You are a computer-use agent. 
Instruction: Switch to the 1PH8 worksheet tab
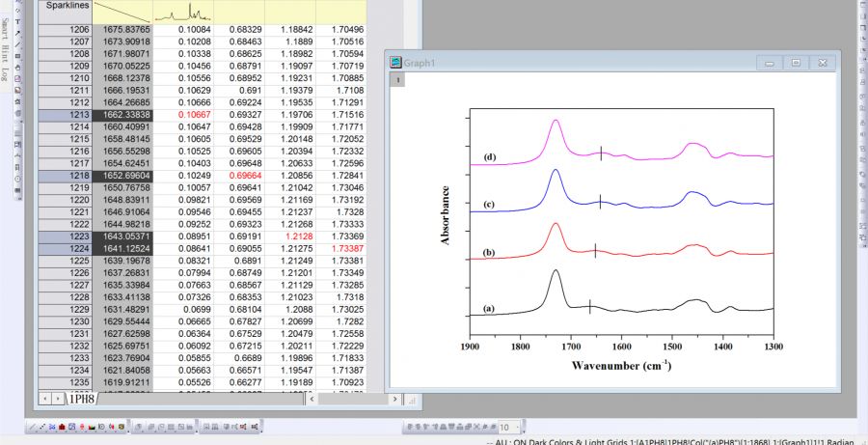(81, 398)
